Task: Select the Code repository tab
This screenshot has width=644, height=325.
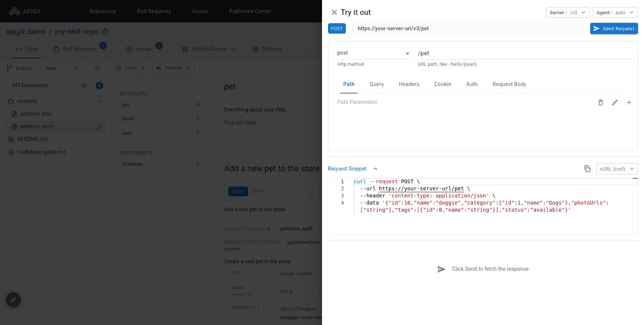Action: (27, 49)
